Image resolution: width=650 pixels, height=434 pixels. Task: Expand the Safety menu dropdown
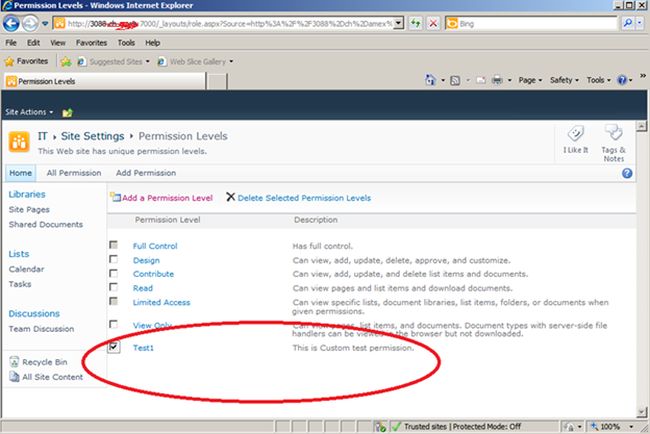[x=564, y=80]
